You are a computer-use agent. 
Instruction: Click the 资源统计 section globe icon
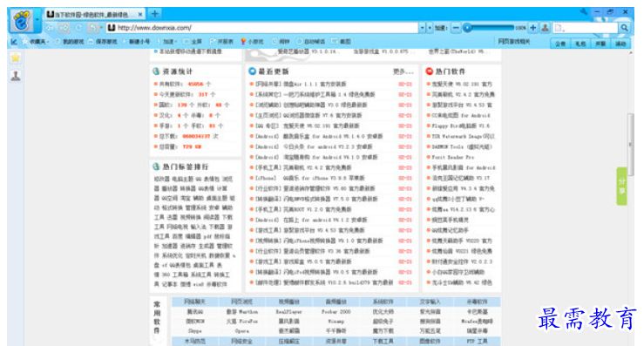tap(157, 71)
